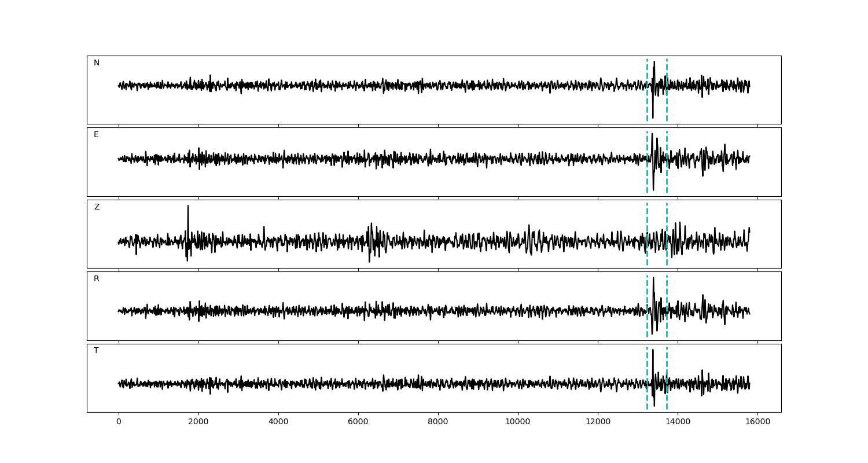Screen dimensions: 868x463
Task: Click the E panel label
Action: pyautogui.click(x=96, y=135)
